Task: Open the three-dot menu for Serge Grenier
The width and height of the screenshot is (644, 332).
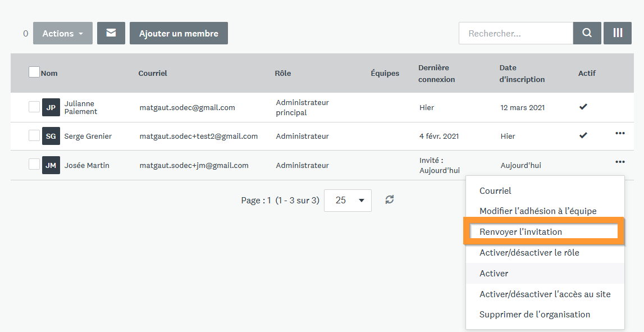Action: 620,134
